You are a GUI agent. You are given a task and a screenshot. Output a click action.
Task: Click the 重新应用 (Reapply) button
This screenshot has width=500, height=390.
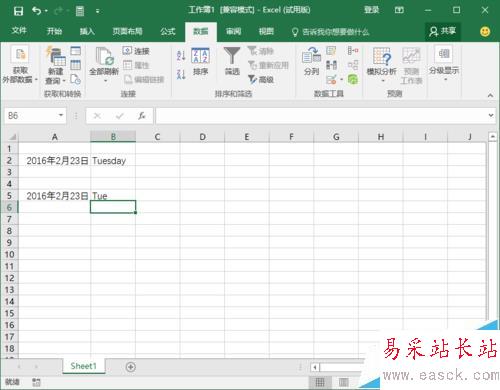coord(268,65)
